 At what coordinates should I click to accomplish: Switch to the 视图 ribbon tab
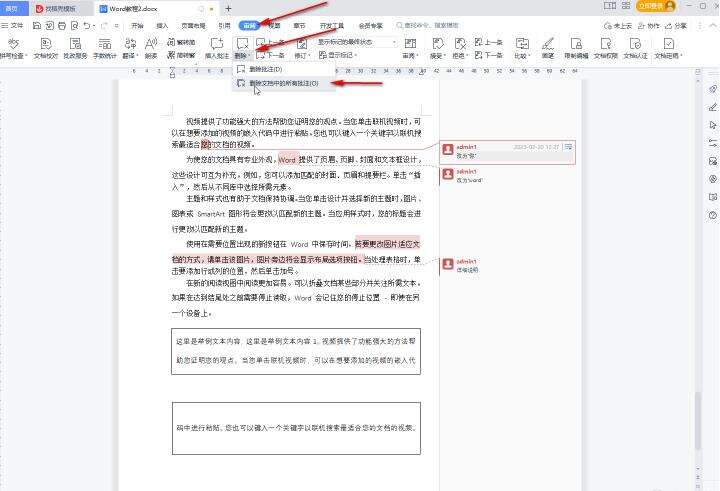(x=275, y=26)
